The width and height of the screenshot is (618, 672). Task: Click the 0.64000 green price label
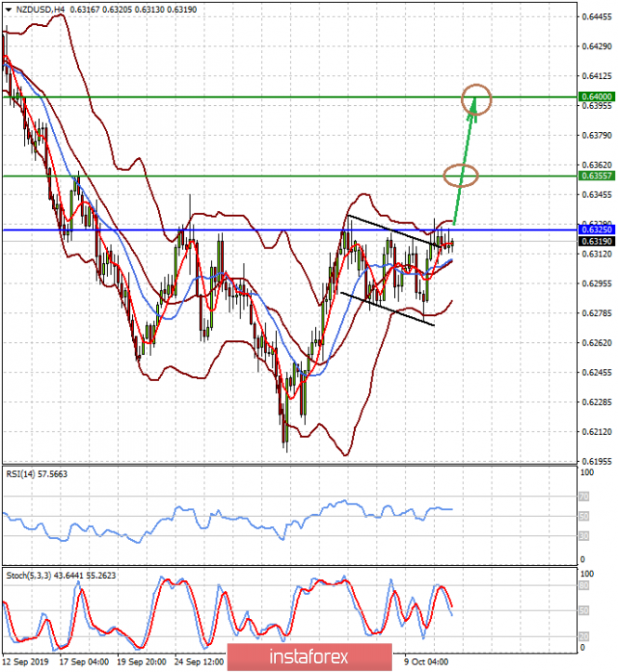click(597, 97)
